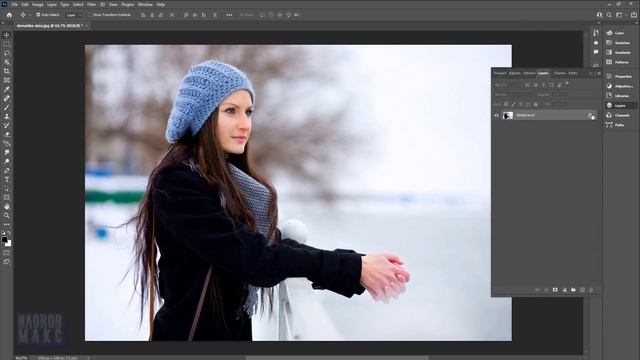Select the Frame tool
Screen dimensions: 640x360
[x=7, y=80]
